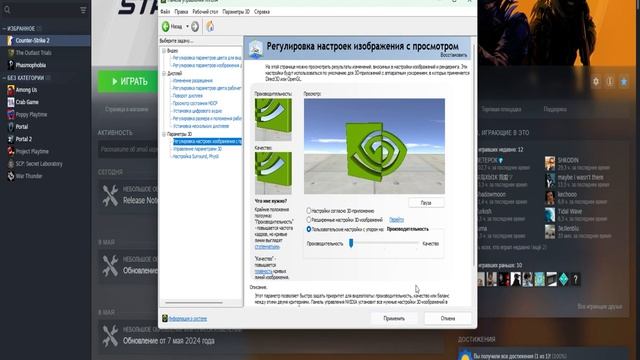
Task: Click the question mark avatar in previously played row
Action: (x=575, y=279)
